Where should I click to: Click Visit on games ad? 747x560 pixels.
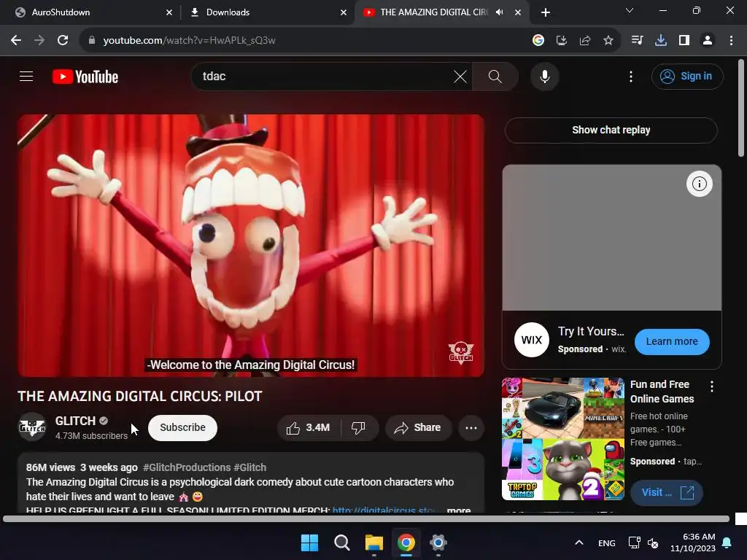667,492
